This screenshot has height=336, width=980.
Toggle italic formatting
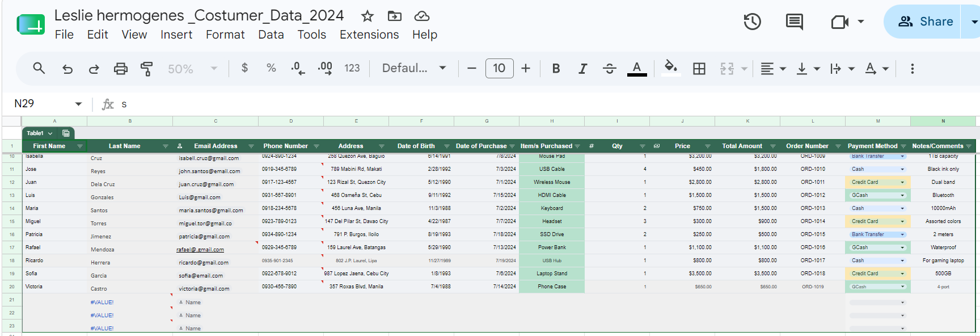582,69
